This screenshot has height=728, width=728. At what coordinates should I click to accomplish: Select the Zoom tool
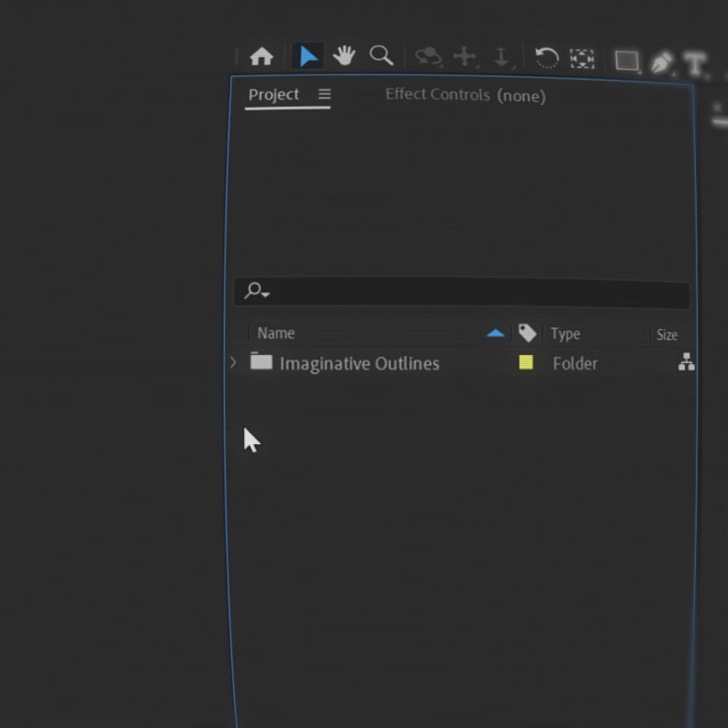tap(381, 56)
